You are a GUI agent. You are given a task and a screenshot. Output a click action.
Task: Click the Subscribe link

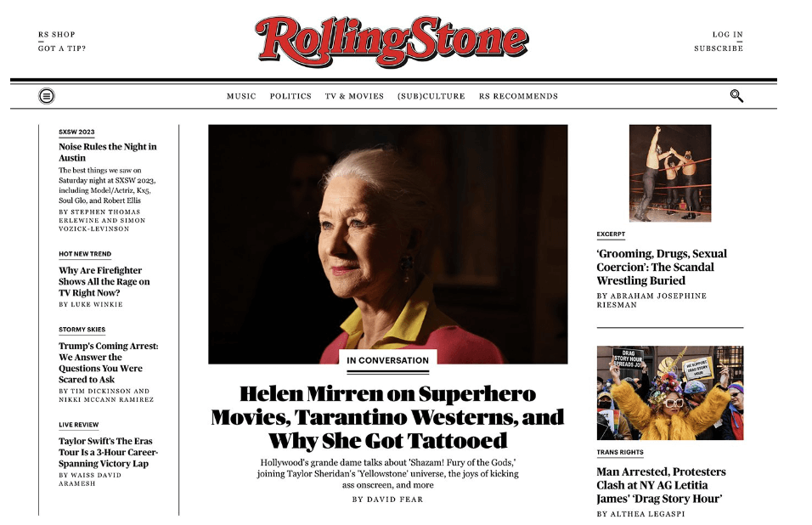pos(719,48)
